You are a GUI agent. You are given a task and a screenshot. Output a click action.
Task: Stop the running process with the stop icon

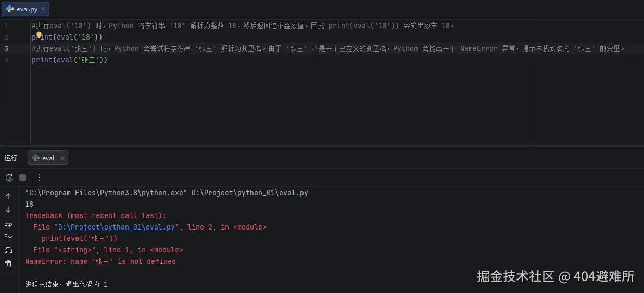pos(22,177)
